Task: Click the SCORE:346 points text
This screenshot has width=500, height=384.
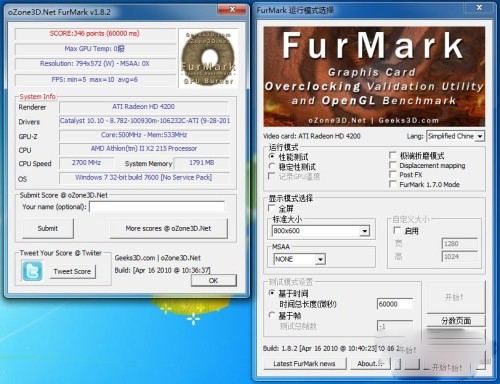Action: pos(95,34)
